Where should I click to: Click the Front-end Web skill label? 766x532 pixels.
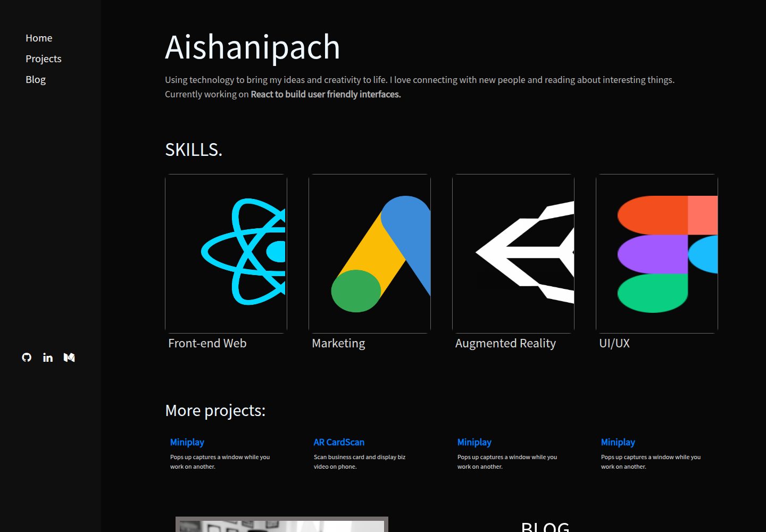207,344
